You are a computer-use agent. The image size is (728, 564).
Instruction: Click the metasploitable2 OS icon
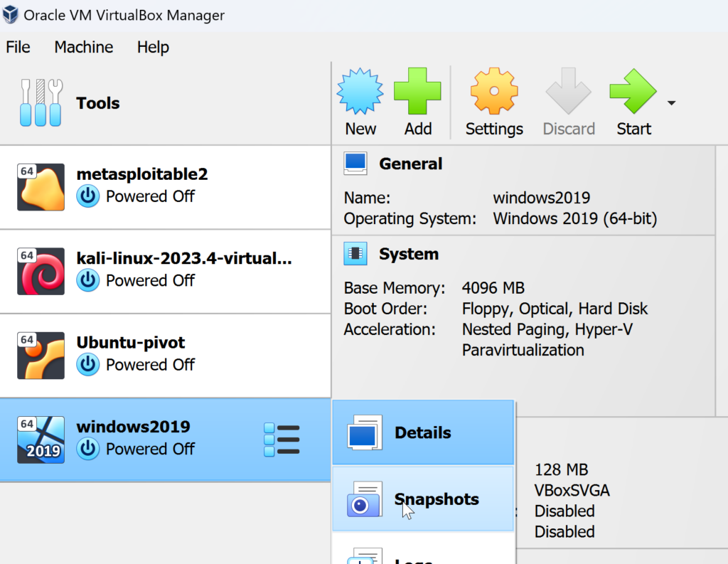[41, 187]
